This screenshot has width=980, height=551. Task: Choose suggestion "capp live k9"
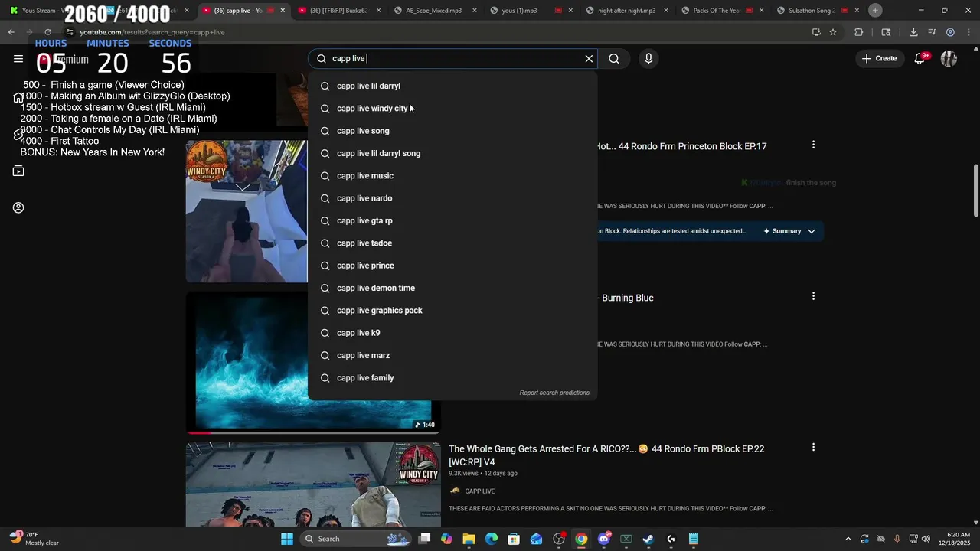pyautogui.click(x=452, y=333)
